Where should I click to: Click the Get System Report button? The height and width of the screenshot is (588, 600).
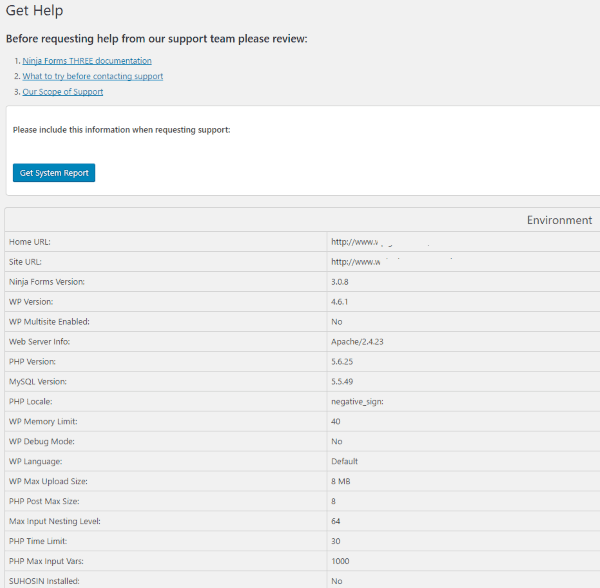point(54,173)
